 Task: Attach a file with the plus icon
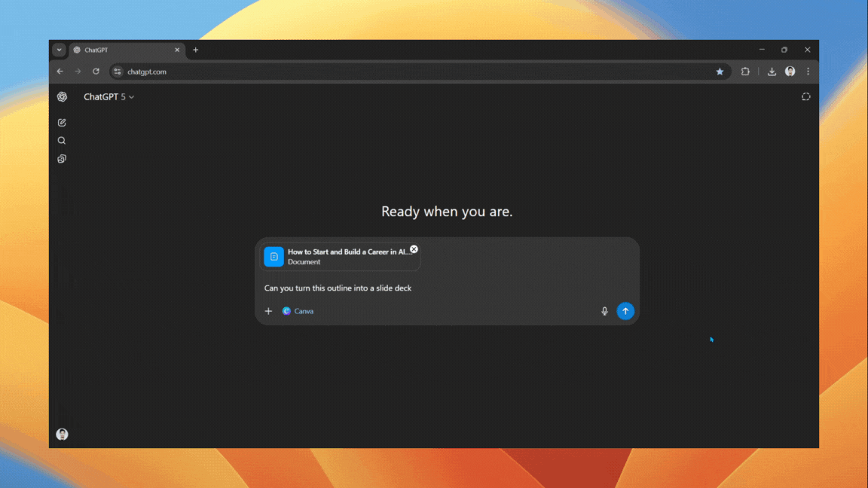[x=268, y=310]
